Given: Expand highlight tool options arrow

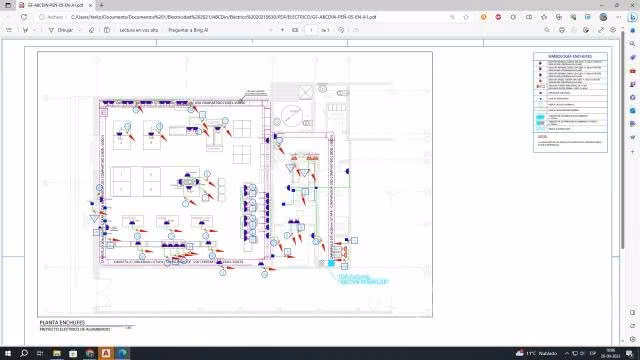Looking at the screenshot, I should click(x=34, y=30).
